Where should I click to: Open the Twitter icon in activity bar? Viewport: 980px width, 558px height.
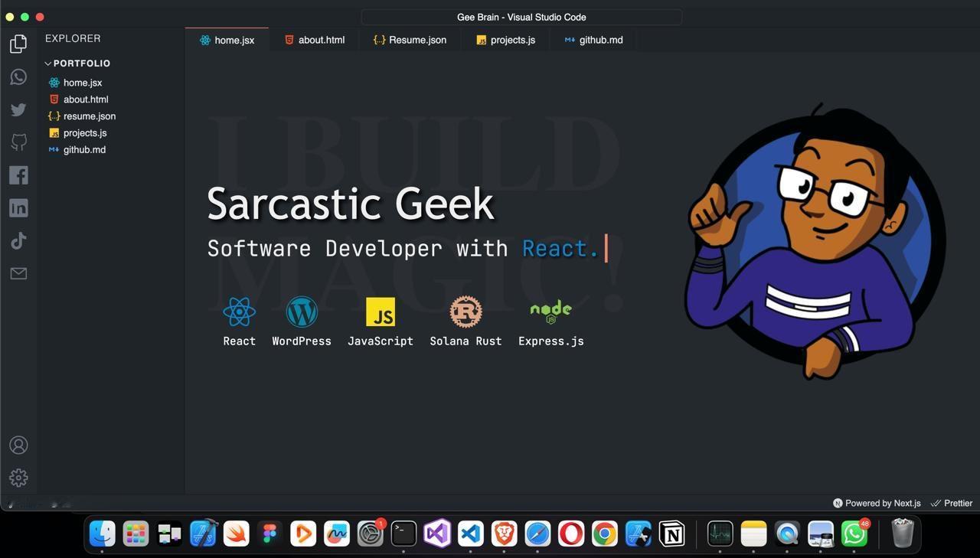[x=18, y=109]
